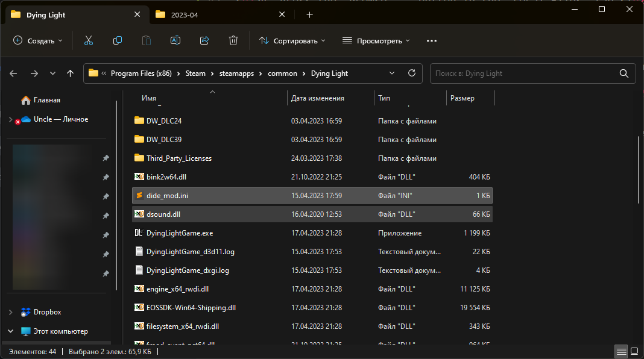Click the search magnifier icon
The height and width of the screenshot is (359, 644).
[x=624, y=73]
